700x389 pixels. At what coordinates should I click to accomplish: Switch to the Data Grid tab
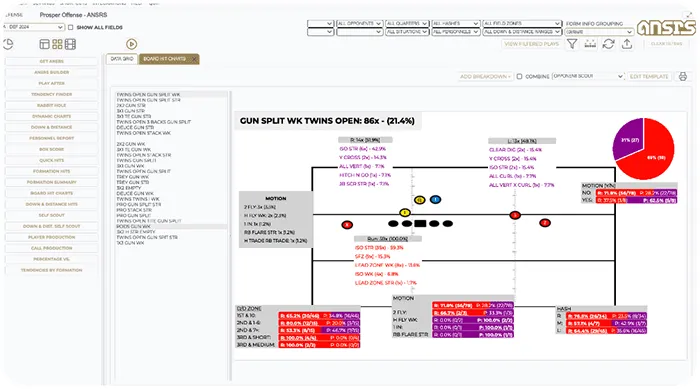point(122,59)
